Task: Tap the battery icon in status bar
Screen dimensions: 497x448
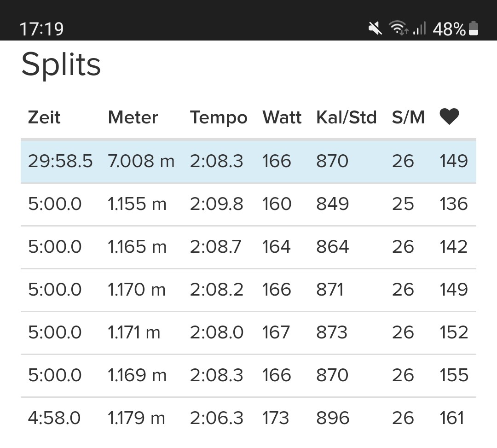Action: [473, 29]
